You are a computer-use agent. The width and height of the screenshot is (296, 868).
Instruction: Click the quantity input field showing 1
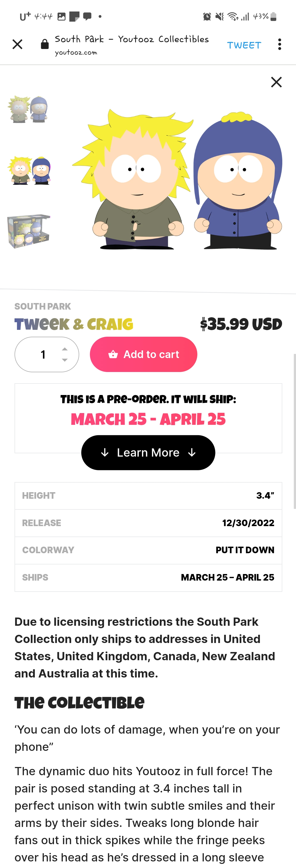coord(47,354)
